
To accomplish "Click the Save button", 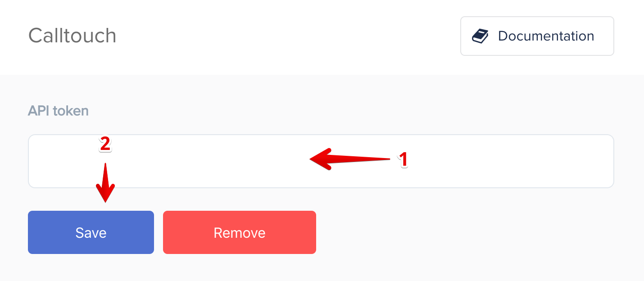I will click(91, 232).
